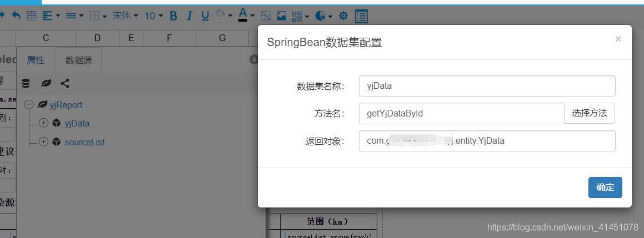Open the font color picker
Viewport: 644px width, 238px height.
[246, 15]
